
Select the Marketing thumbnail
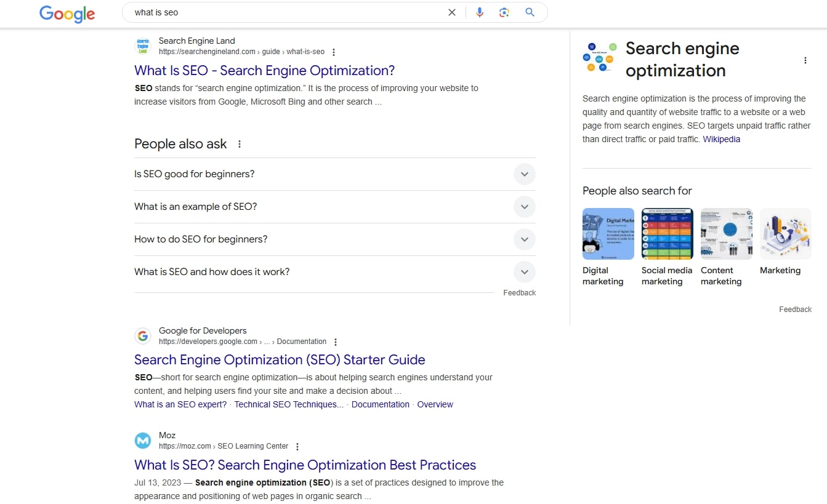click(786, 234)
